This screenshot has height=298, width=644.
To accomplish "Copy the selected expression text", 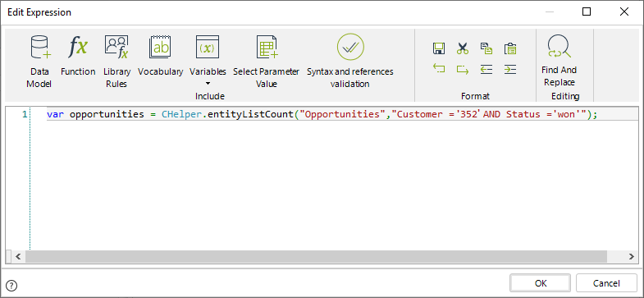I will (486, 48).
